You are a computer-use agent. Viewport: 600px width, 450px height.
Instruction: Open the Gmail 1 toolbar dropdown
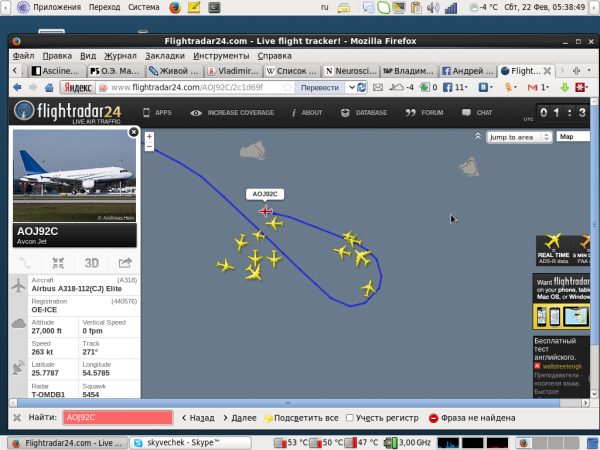[538, 88]
